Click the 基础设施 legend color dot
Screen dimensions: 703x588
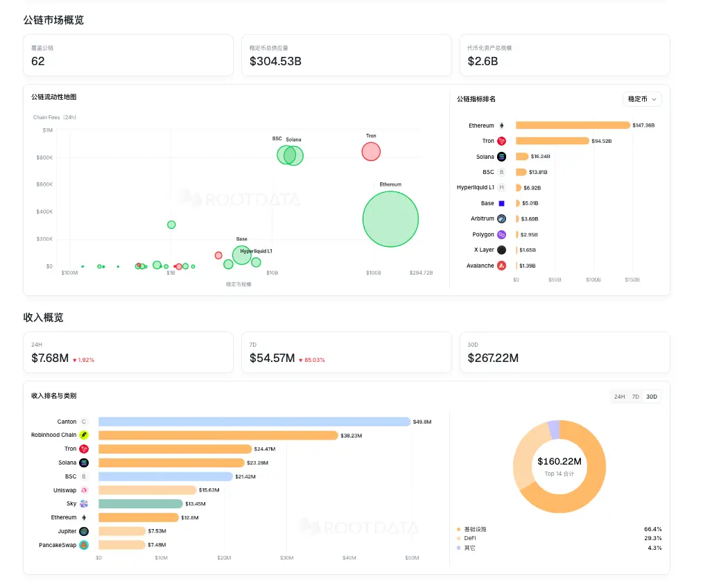[458, 529]
